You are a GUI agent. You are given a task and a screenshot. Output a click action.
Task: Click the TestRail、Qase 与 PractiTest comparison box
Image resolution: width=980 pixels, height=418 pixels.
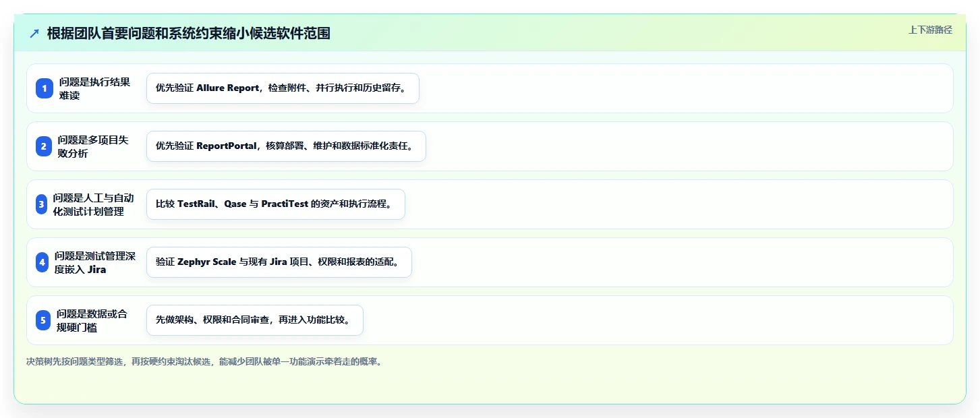[276, 204]
